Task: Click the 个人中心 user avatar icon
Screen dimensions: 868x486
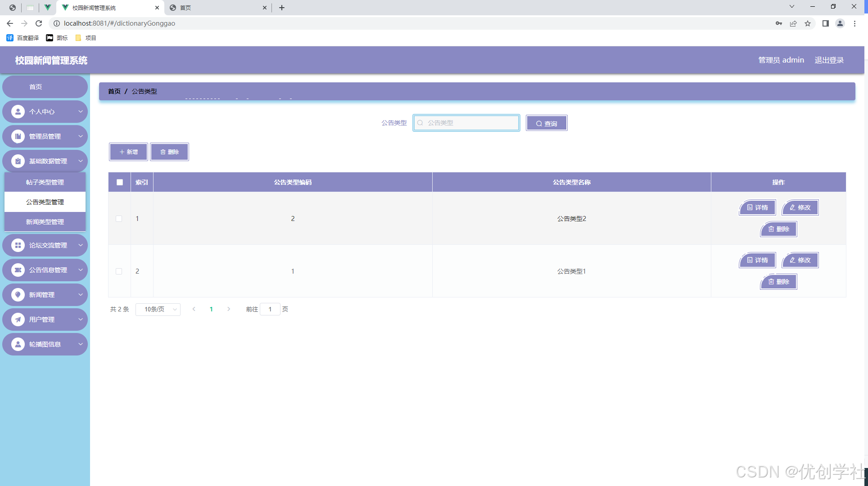Action: point(18,112)
